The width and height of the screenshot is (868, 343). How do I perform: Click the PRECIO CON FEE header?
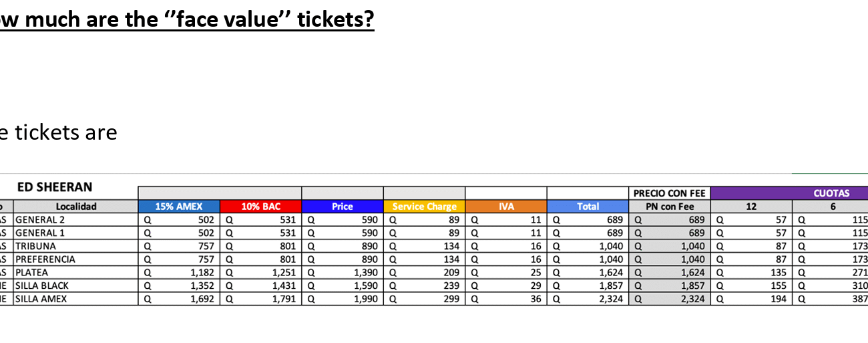pyautogui.click(x=670, y=193)
